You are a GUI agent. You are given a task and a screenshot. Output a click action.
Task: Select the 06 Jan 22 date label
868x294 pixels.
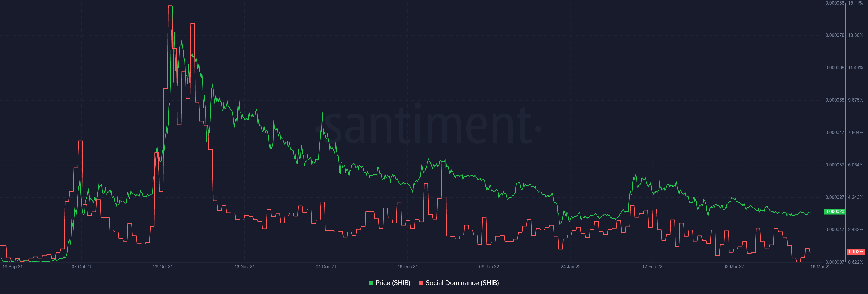point(489,267)
